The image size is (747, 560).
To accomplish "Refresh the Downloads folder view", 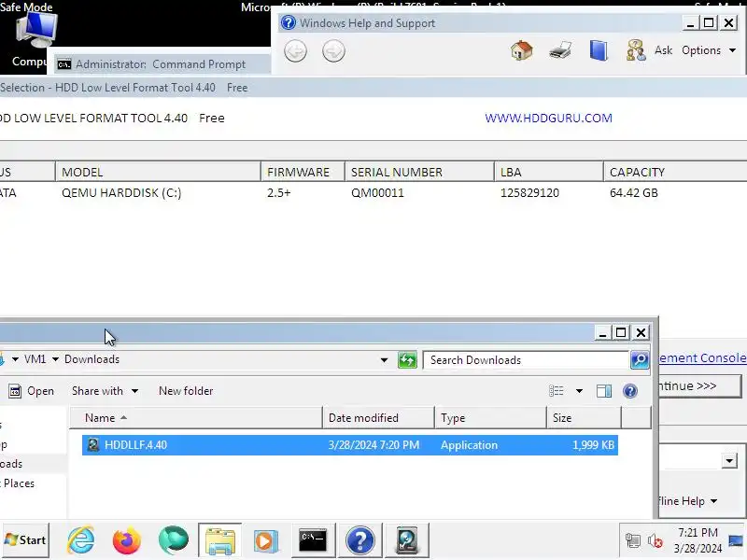I will pyautogui.click(x=407, y=360).
